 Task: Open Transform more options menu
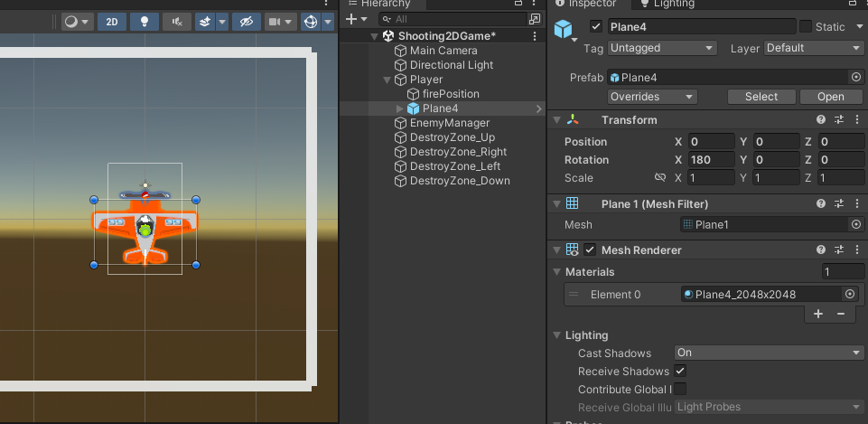pos(857,119)
